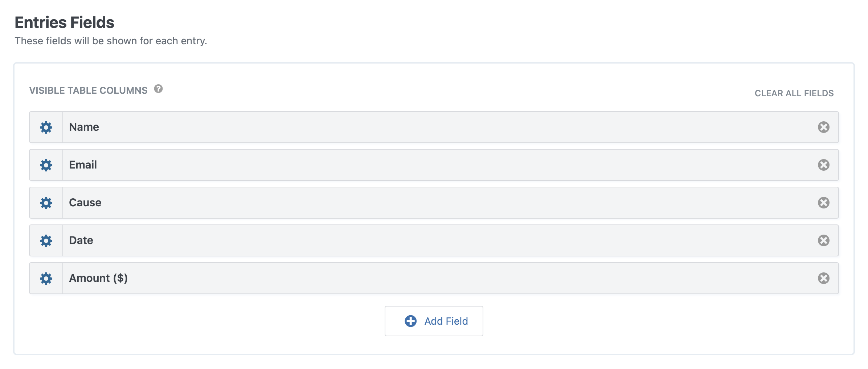Click the Visible Table Columns label
The height and width of the screenshot is (369, 868).
[88, 90]
